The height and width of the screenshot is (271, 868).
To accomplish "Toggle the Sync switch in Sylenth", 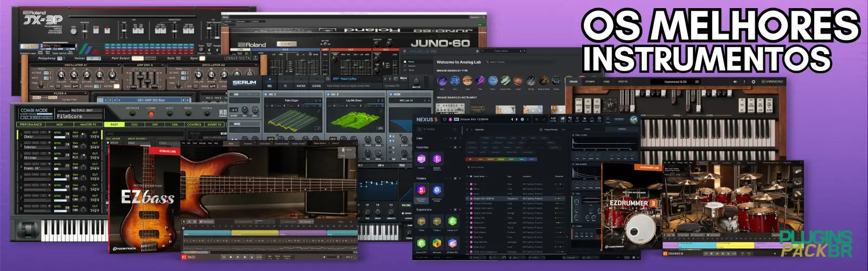I will (202, 58).
